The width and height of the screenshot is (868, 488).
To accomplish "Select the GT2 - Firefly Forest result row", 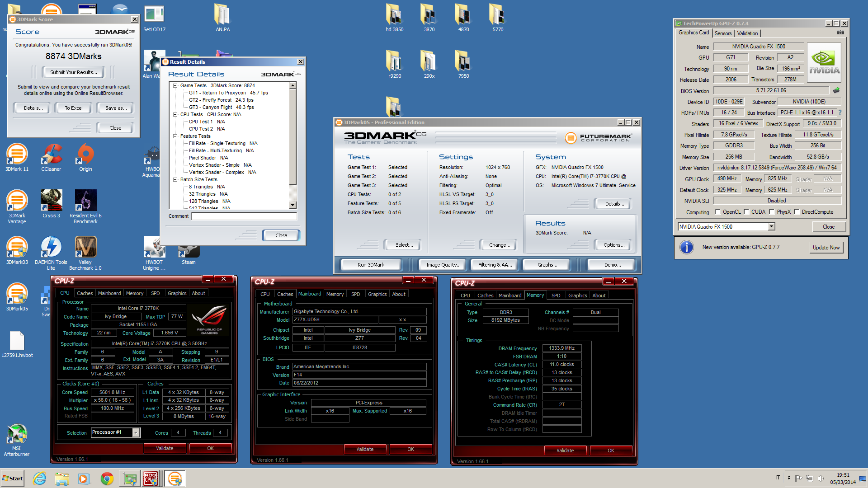I will click(221, 100).
